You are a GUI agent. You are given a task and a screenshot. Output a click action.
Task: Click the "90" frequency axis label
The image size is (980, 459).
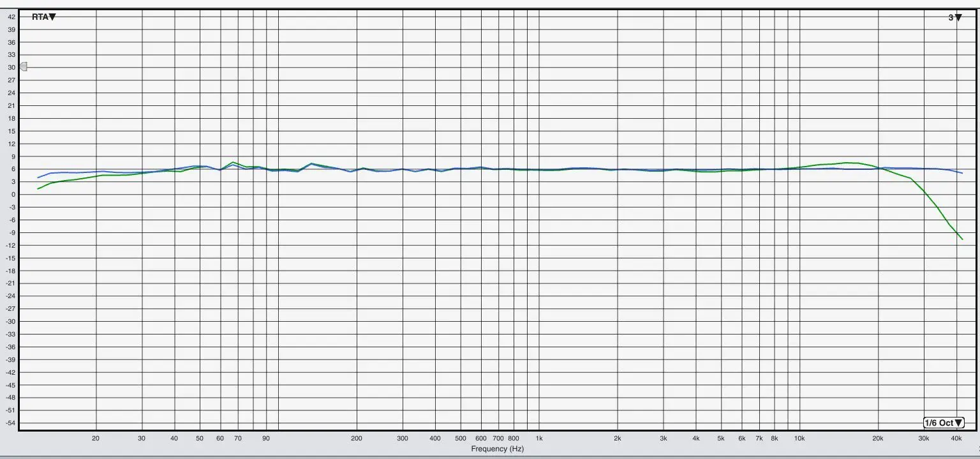[266, 439]
